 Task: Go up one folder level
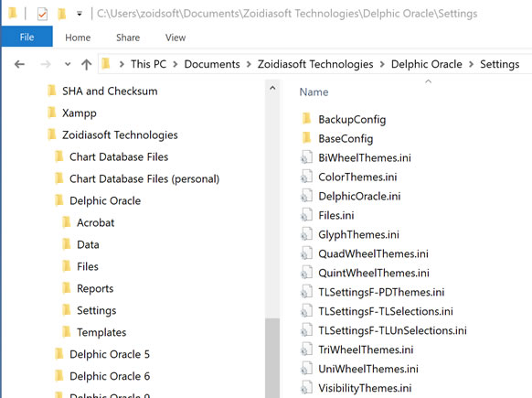(x=86, y=64)
